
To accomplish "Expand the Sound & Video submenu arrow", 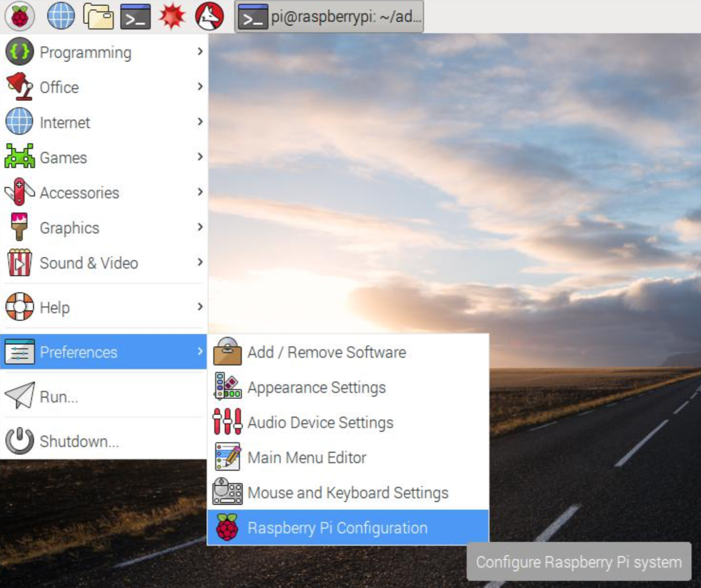I will (x=200, y=262).
